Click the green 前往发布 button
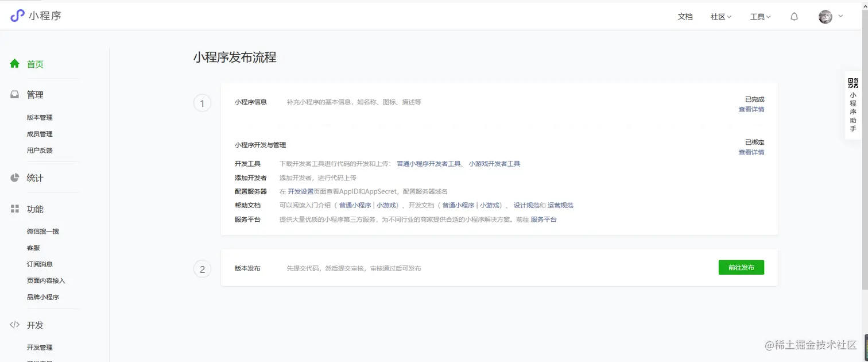The width and height of the screenshot is (868, 362). pyautogui.click(x=741, y=267)
